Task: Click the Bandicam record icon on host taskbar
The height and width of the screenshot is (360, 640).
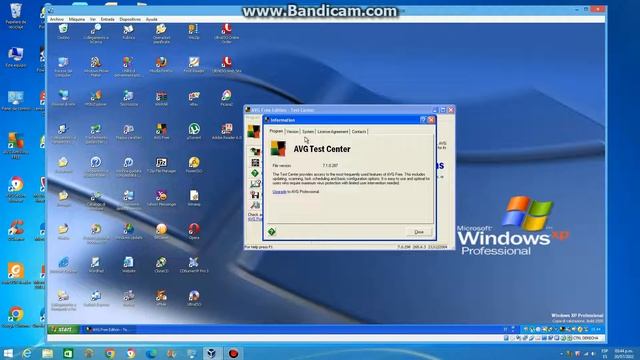Action: (x=233, y=353)
